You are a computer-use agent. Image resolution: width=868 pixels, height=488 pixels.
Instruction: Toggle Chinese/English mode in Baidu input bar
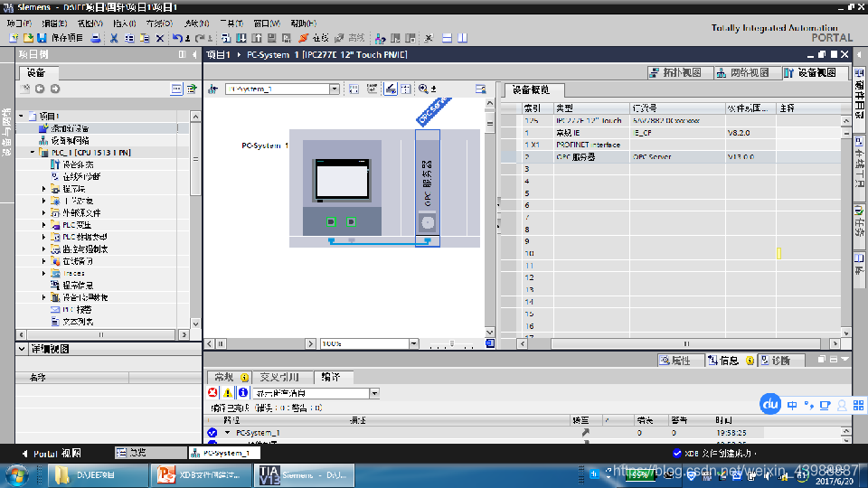[x=792, y=405]
